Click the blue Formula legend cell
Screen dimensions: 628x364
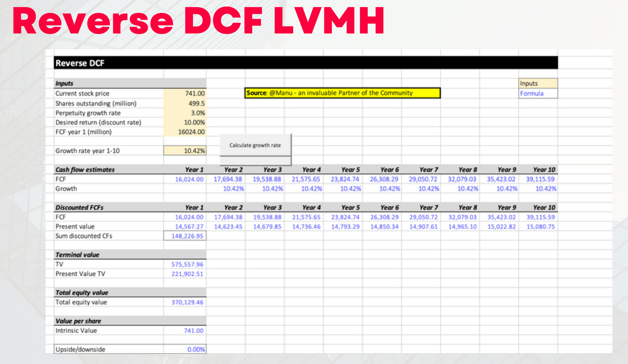[538, 94]
